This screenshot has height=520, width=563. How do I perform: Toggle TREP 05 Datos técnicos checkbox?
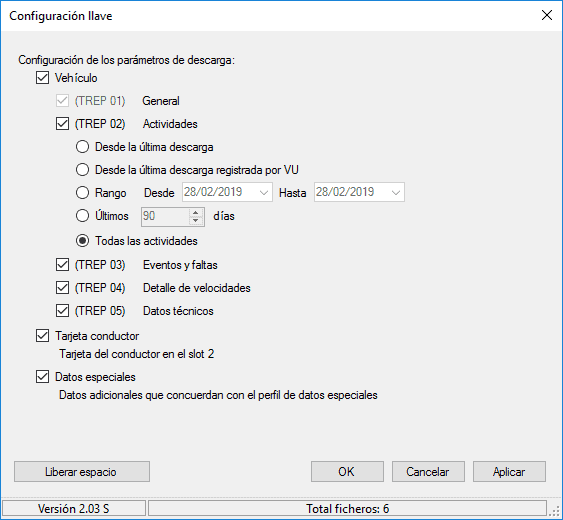(x=62, y=311)
